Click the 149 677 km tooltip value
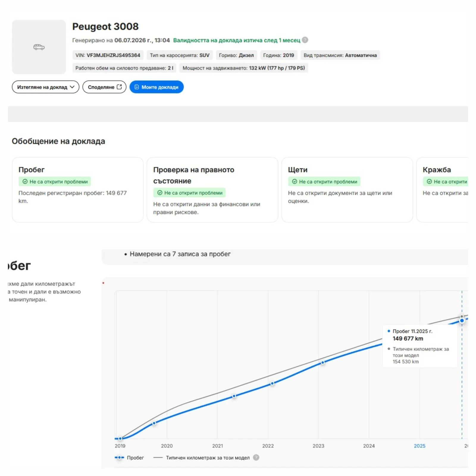 tap(408, 339)
